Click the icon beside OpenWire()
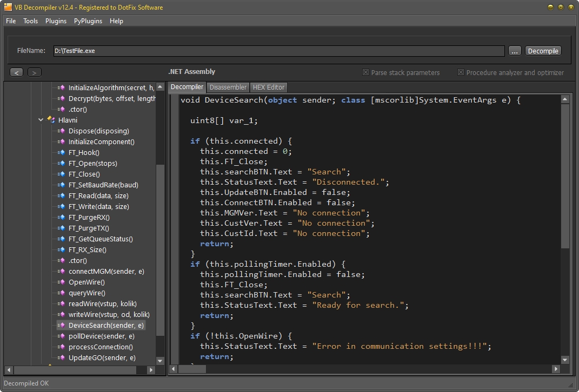Screen dimensions: 579x392 click(x=61, y=282)
